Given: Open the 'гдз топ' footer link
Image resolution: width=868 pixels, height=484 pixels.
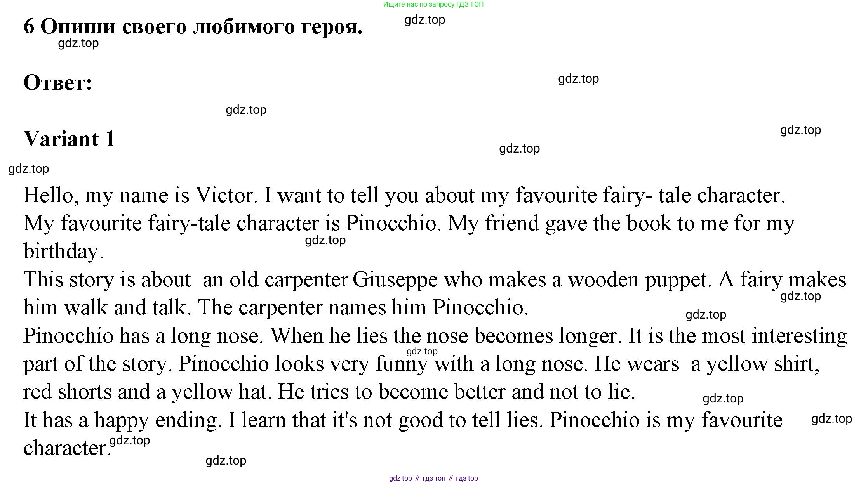Looking at the screenshot, I should [434, 478].
